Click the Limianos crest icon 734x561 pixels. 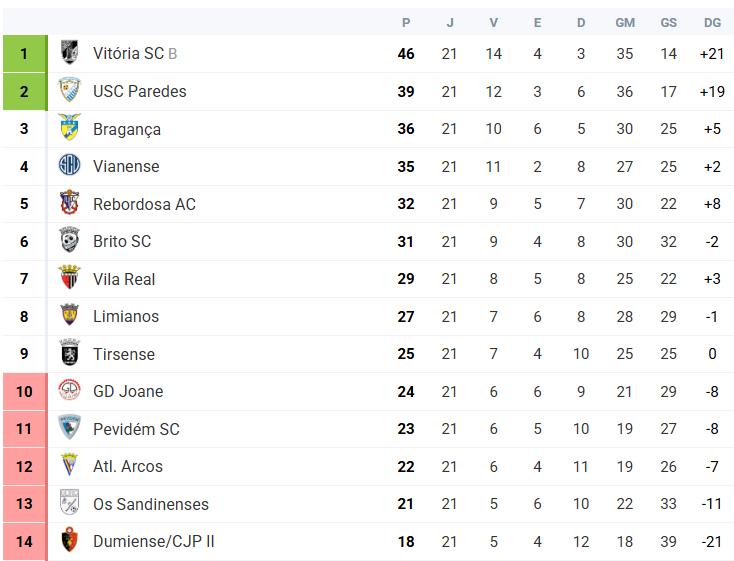[69, 316]
